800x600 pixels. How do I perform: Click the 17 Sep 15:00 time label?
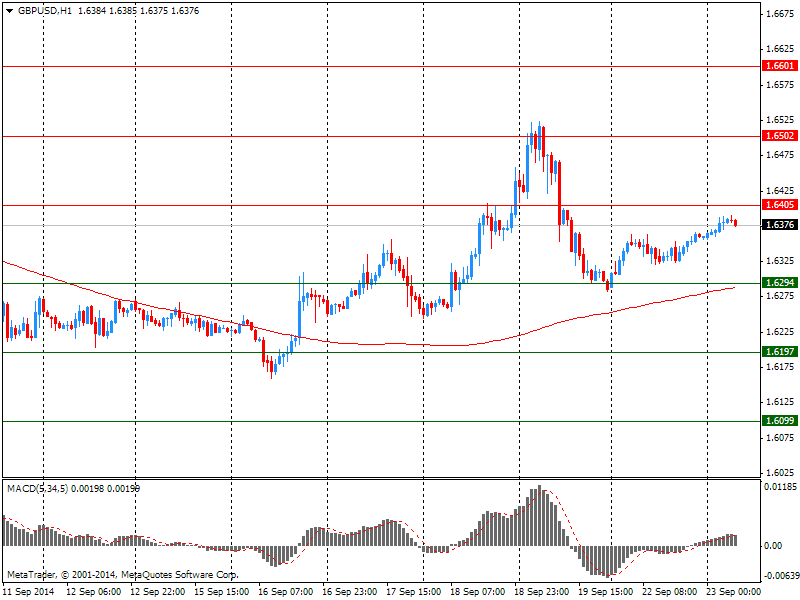click(414, 592)
